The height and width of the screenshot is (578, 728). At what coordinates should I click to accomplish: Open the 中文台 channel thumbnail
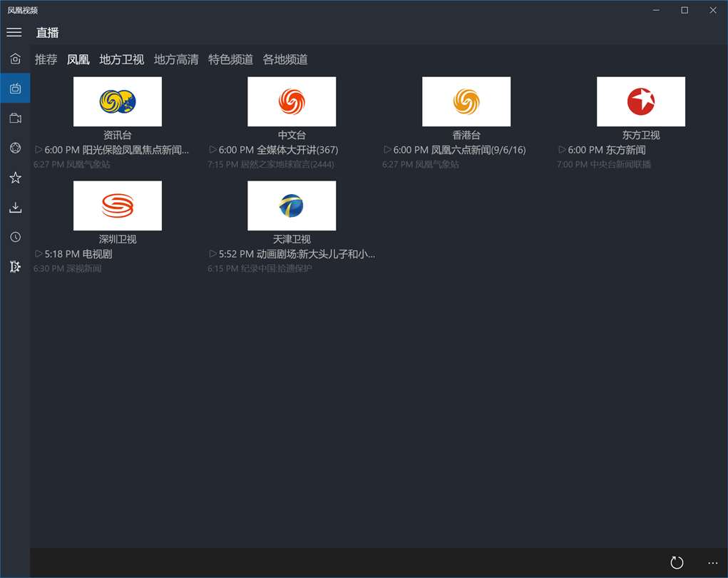tap(292, 101)
